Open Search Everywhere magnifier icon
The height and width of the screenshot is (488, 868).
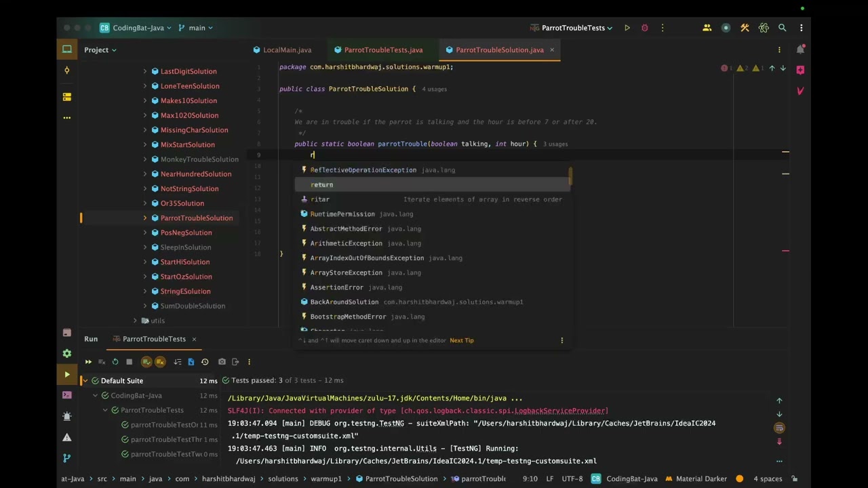783,28
